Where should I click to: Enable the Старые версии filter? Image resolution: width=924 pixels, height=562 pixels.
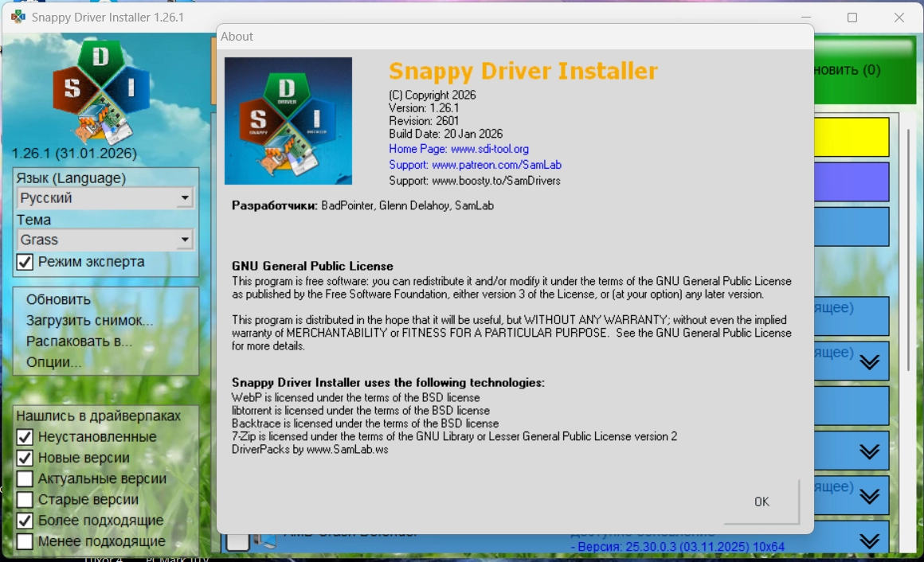(x=25, y=500)
